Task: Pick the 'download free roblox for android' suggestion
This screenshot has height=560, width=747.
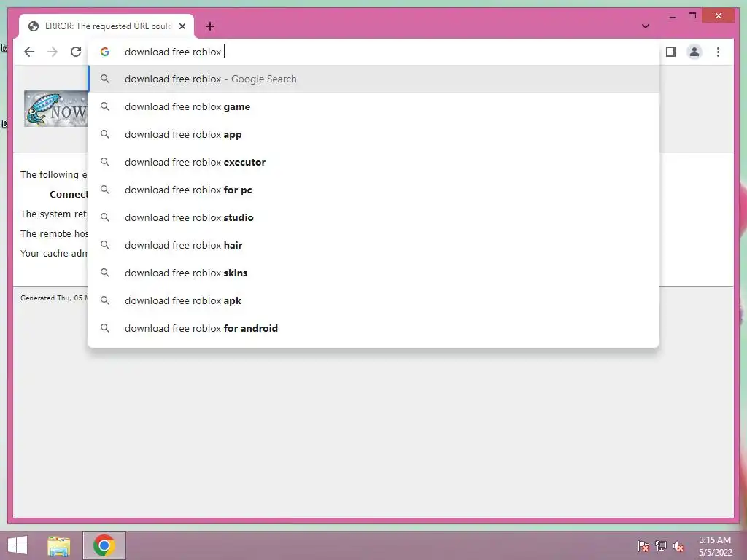Action: [373, 328]
